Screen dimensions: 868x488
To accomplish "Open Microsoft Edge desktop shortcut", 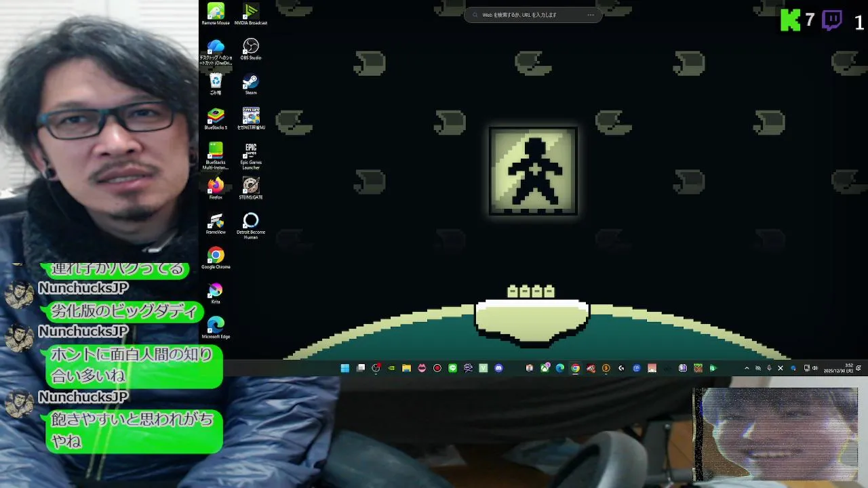I will coord(216,328).
